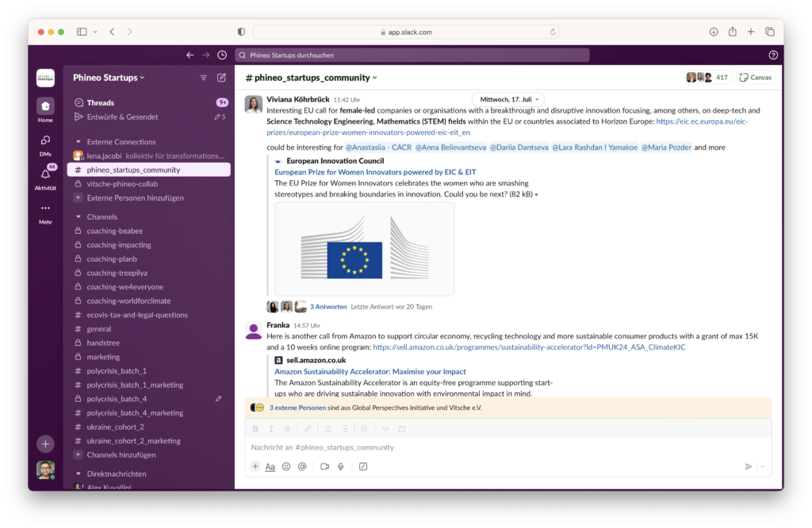Image resolution: width=812 pixels, height=528 pixels.
Task: Open Phineo Startups workspace menu
Action: 109,78
